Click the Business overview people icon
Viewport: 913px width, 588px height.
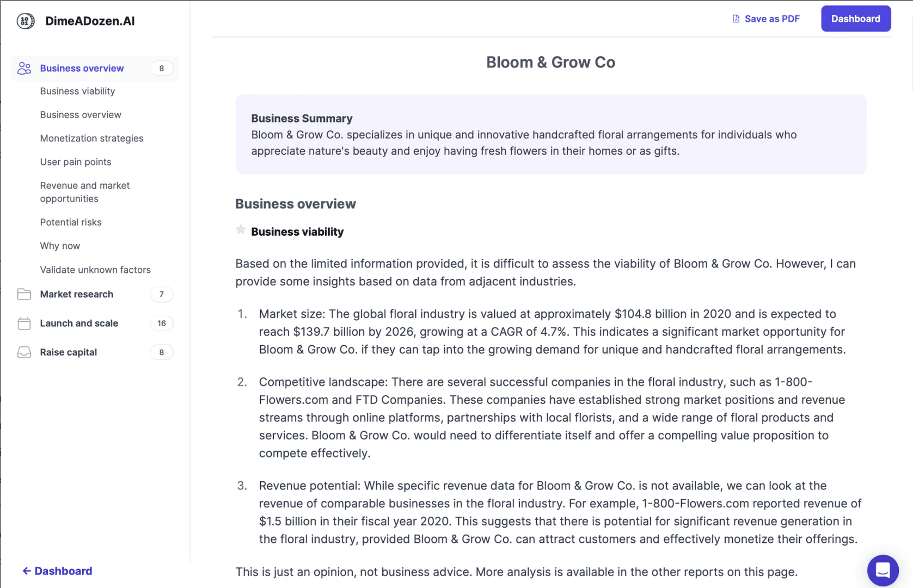[24, 68]
